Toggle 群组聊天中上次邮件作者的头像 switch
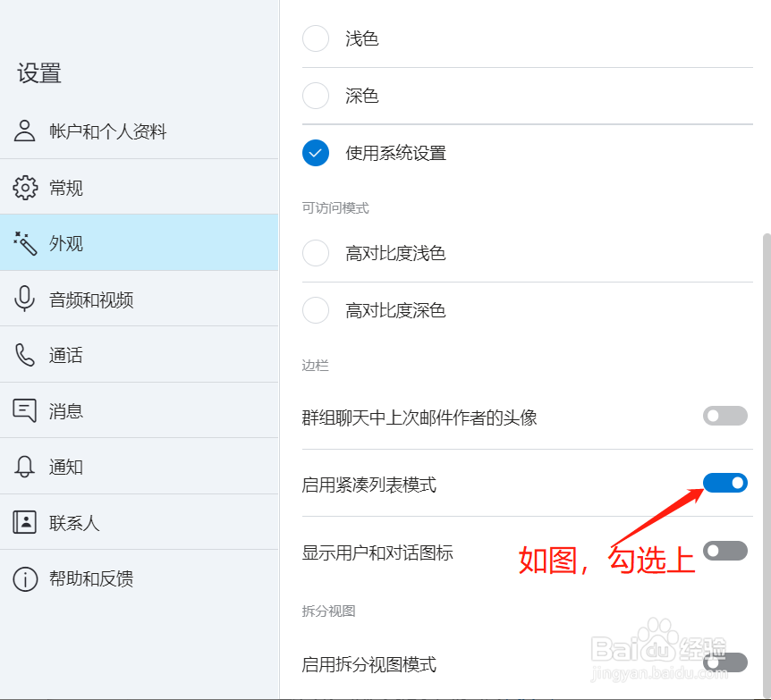 [x=725, y=416]
